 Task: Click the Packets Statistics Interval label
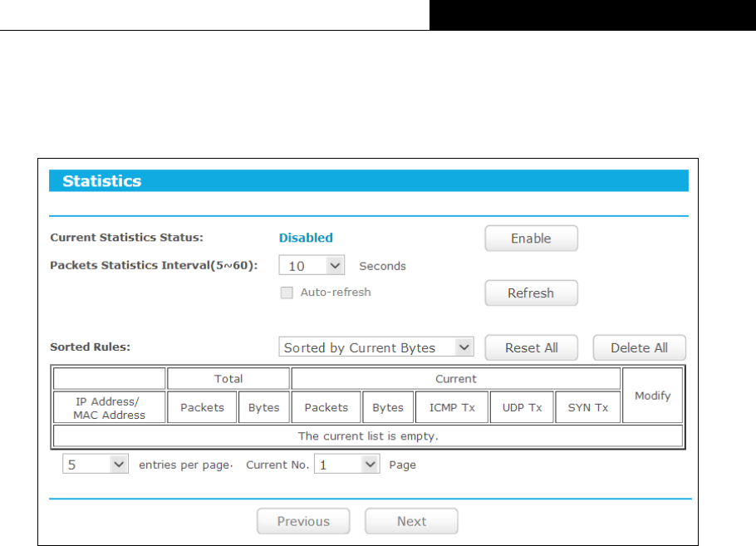pos(154,265)
